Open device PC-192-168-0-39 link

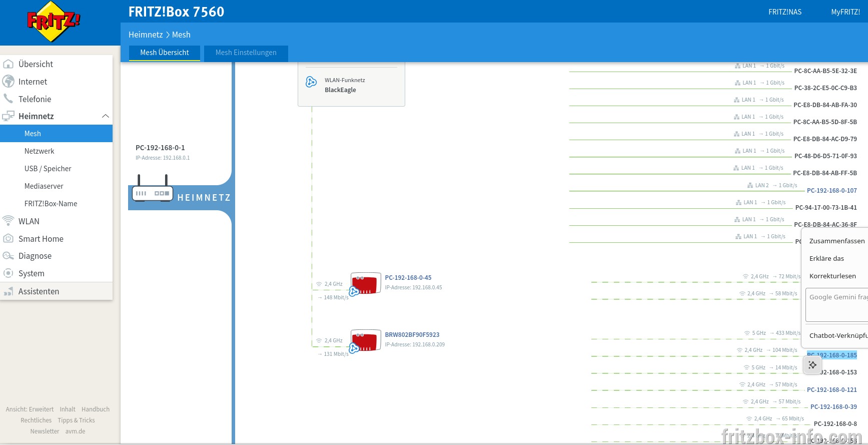pos(833,407)
